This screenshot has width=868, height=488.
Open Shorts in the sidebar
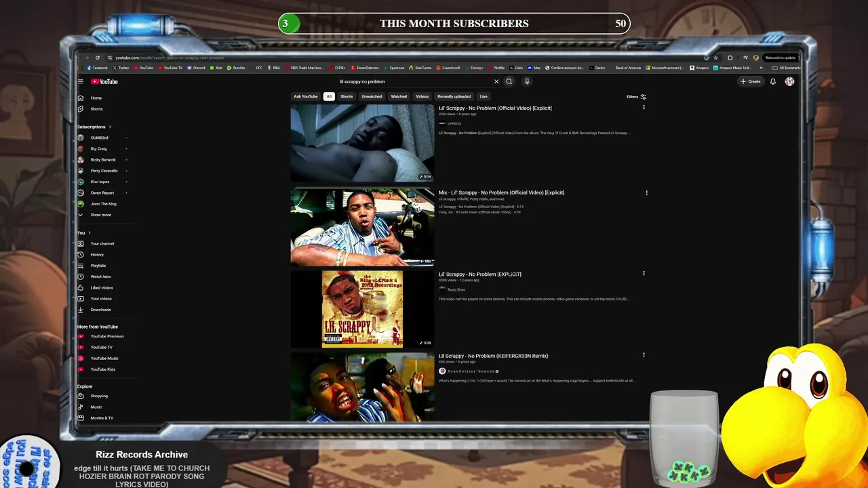(95, 108)
